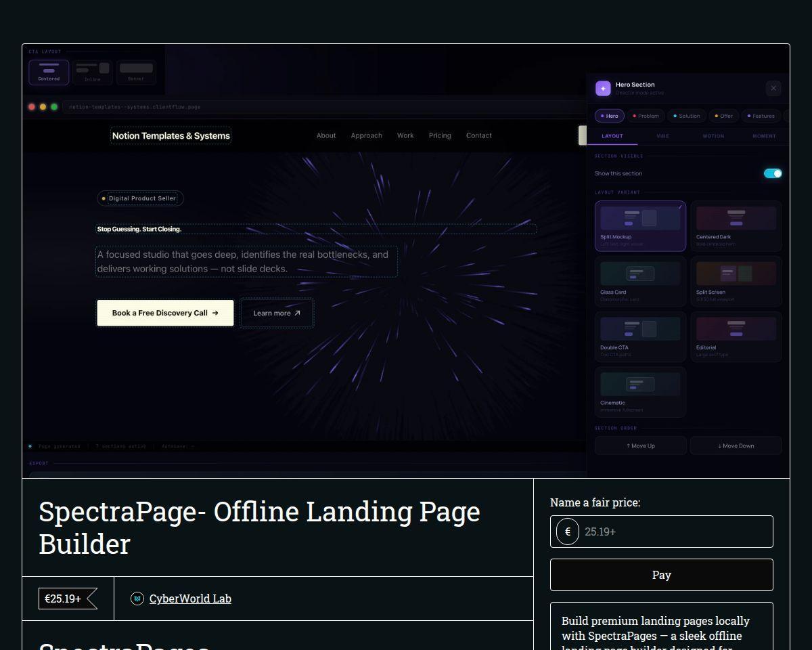Choose the Double CTA layout variant
The height and width of the screenshot is (650, 812).
click(x=640, y=337)
